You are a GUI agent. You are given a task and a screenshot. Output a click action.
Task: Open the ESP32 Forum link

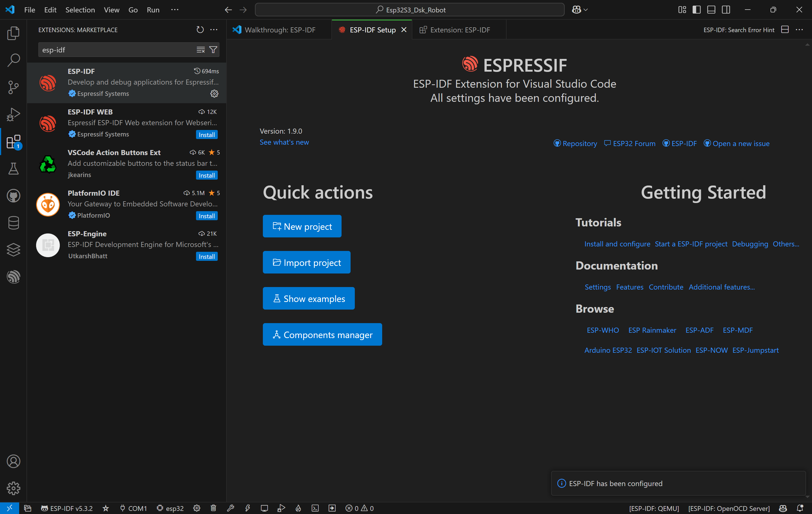[630, 144]
